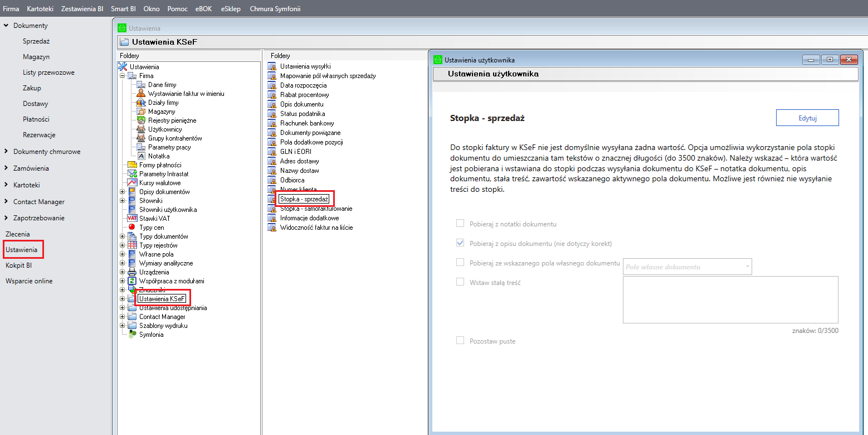868x435 pixels.
Task: Select Status podatnika in the KSeF list
Action: (x=303, y=114)
